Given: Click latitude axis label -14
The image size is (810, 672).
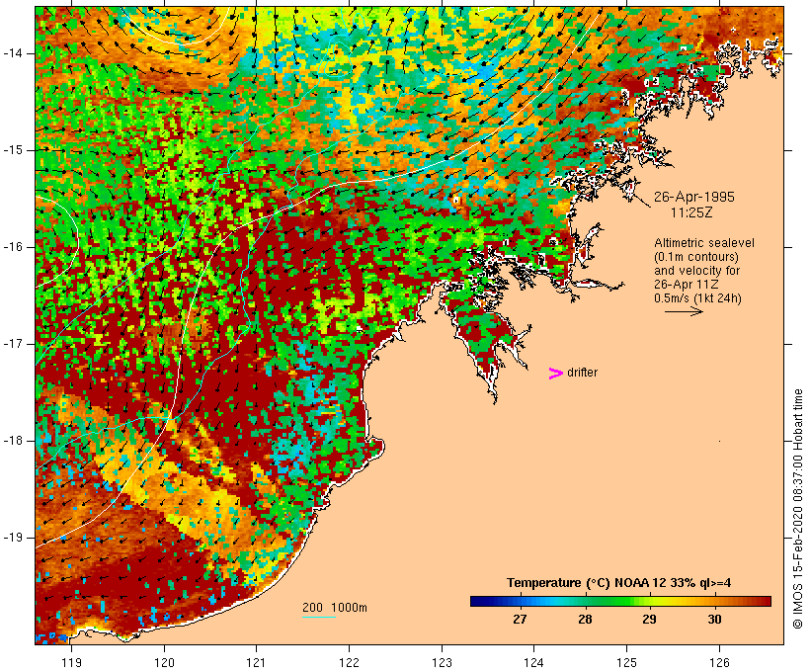Looking at the screenshot, I should coord(13,53).
